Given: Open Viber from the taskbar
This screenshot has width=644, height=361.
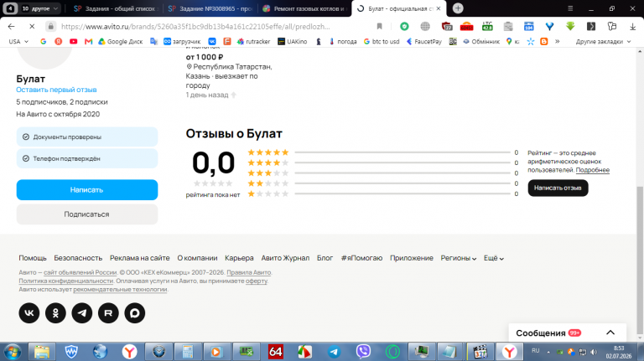Looking at the screenshot, I should (363, 352).
